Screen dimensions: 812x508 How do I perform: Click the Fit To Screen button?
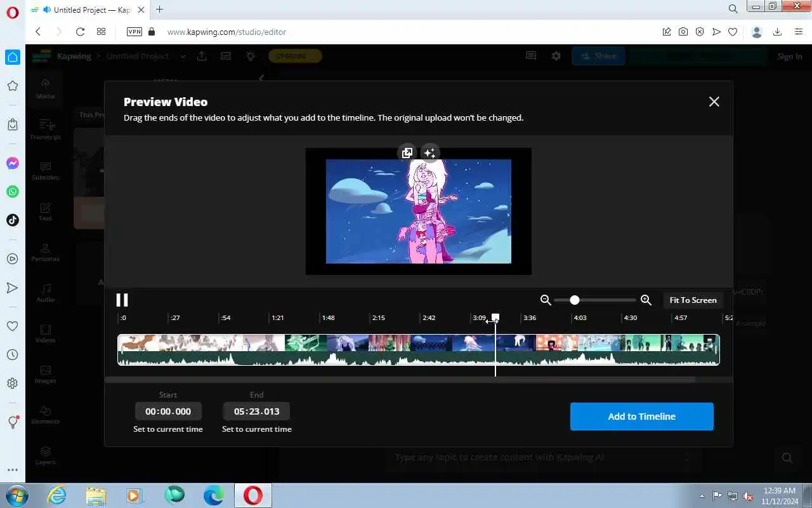693,300
